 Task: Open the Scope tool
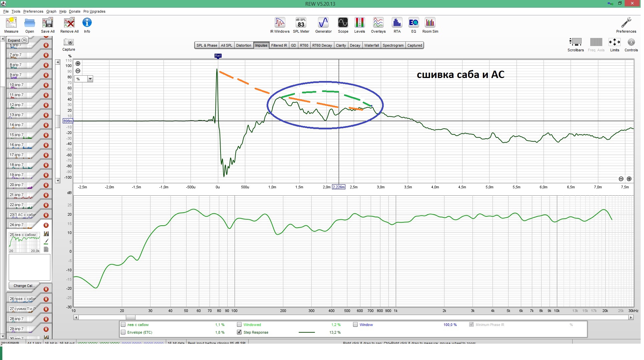343,25
